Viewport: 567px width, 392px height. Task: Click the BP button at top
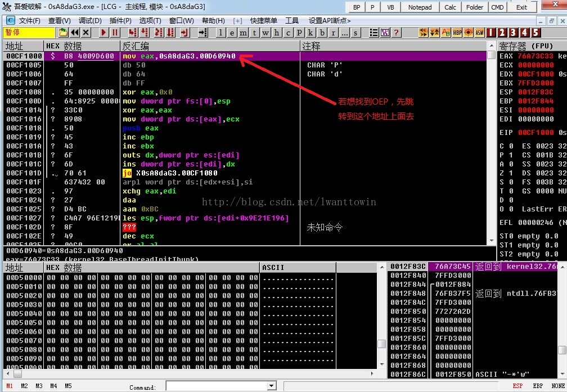(357, 7)
